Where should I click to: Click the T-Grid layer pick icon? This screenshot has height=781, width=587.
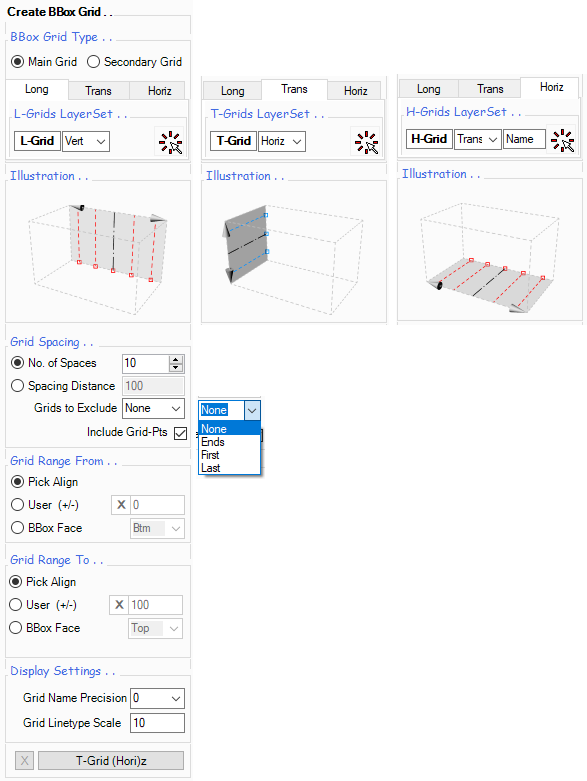(x=366, y=142)
